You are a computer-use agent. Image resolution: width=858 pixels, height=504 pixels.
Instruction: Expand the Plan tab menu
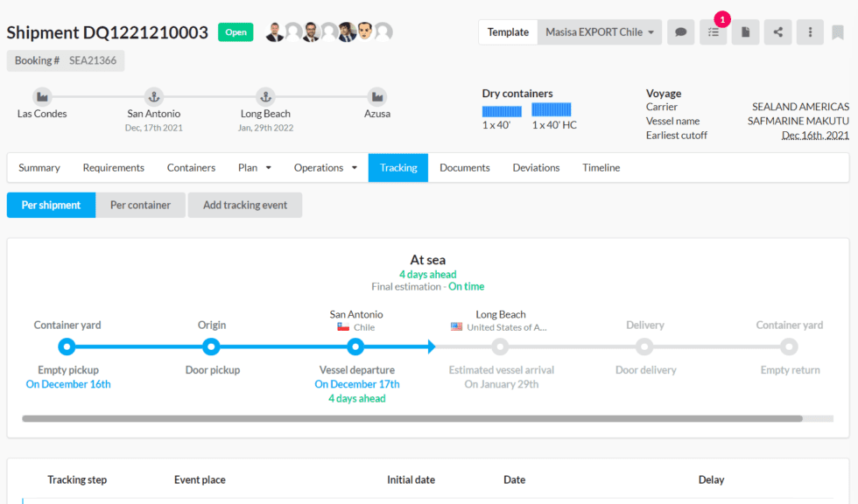pyautogui.click(x=254, y=167)
